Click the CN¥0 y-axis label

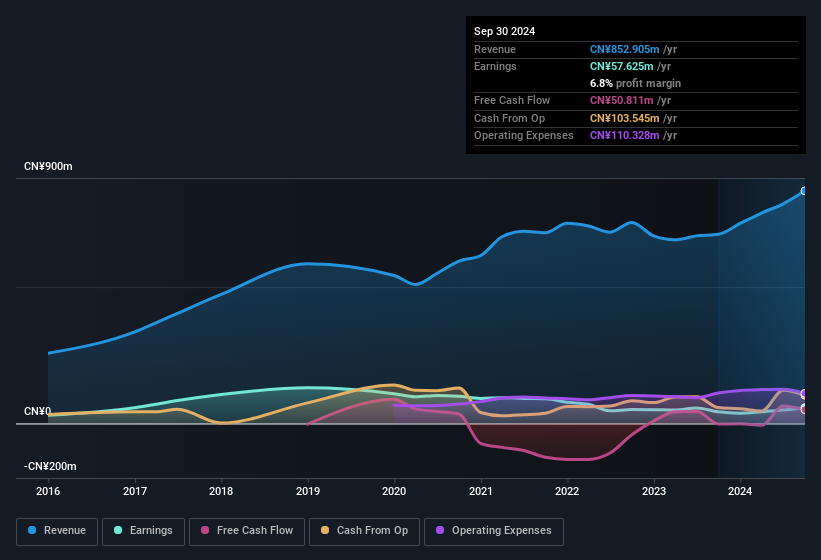38,411
